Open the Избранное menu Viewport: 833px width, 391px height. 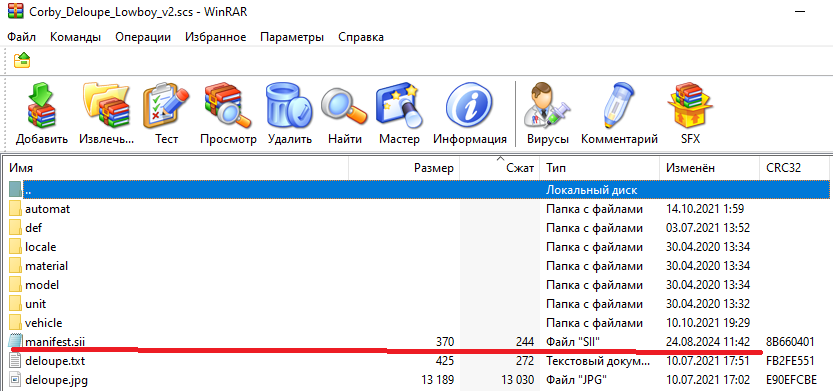(x=216, y=37)
